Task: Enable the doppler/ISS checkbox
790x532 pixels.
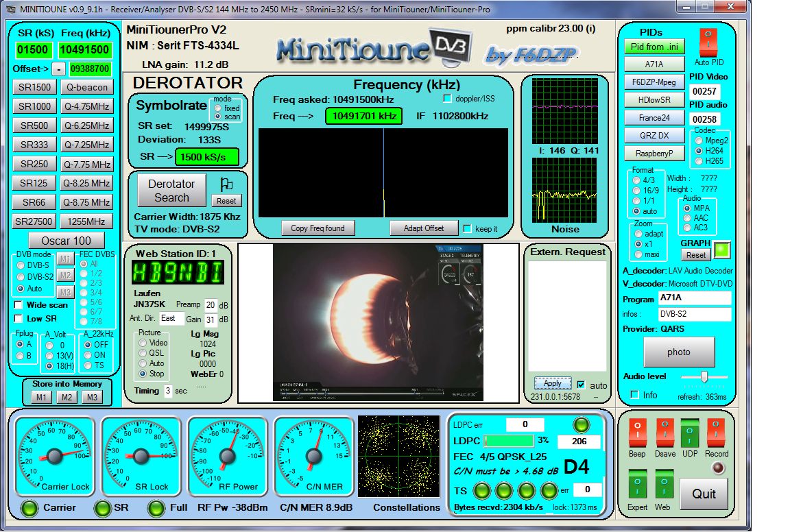Action: click(x=448, y=99)
